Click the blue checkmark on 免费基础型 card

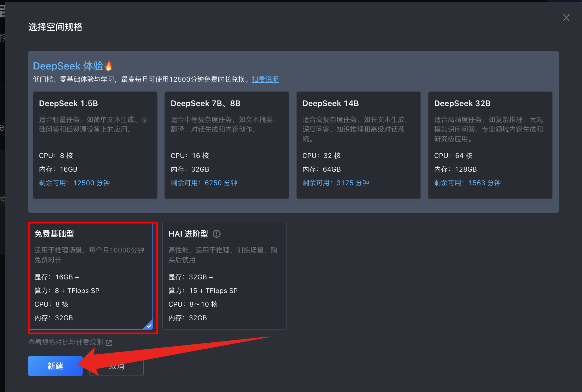pos(149,326)
